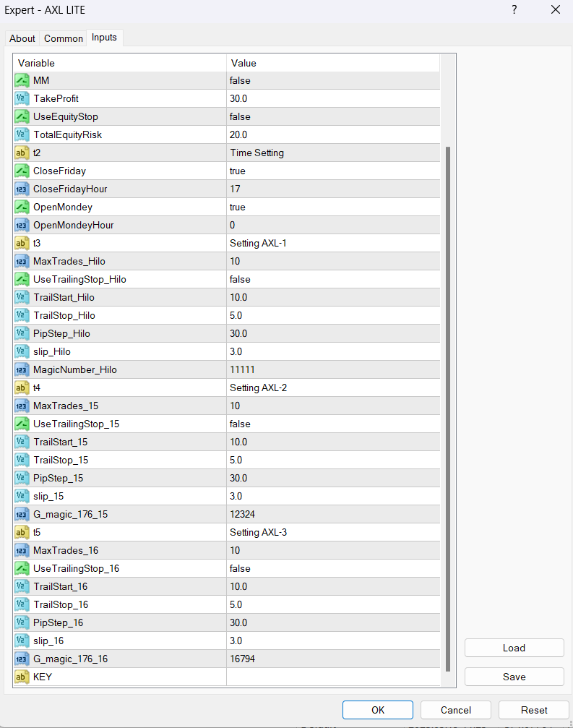The image size is (573, 728).
Task: Click the integer icon beside MagicNumber_Hilo
Action: click(x=22, y=369)
